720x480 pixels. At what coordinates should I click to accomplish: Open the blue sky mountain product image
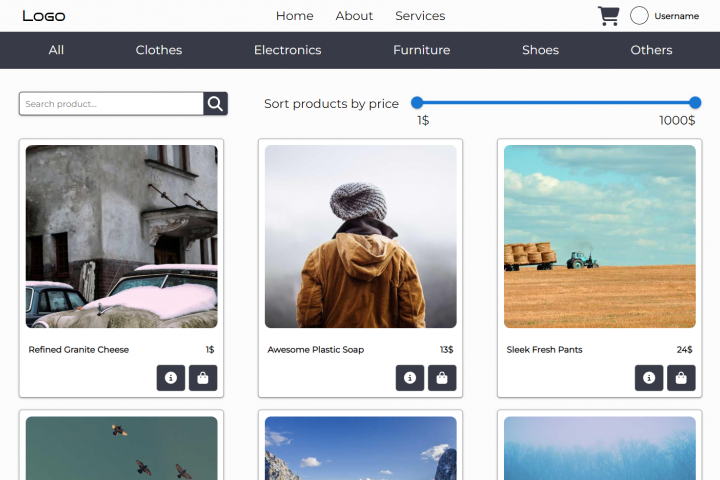tap(361, 448)
